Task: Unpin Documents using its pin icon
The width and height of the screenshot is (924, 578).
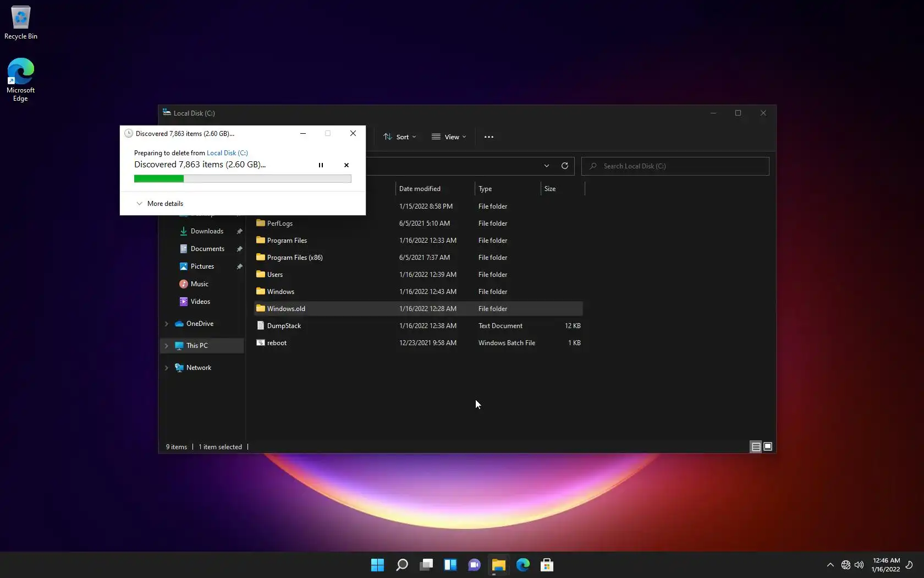Action: pyautogui.click(x=239, y=249)
